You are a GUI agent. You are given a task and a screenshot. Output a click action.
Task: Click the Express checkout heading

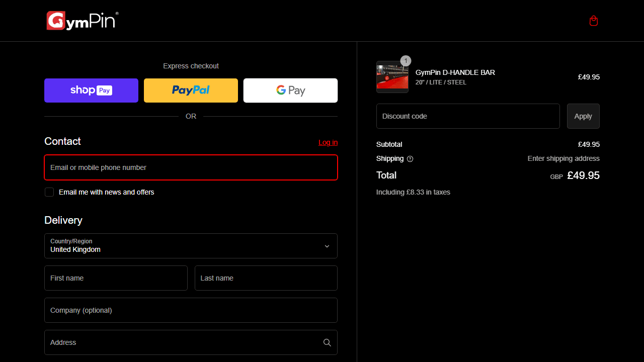tap(191, 66)
